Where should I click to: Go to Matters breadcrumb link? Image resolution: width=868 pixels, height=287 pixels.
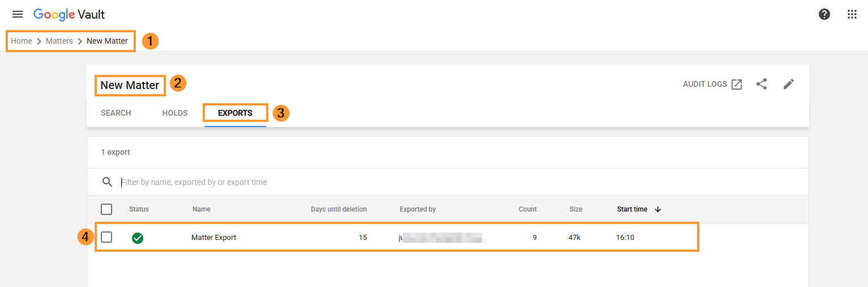click(x=59, y=41)
